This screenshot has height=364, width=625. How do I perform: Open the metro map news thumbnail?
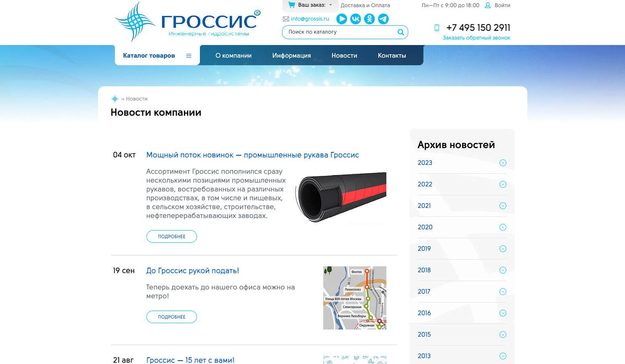click(355, 298)
